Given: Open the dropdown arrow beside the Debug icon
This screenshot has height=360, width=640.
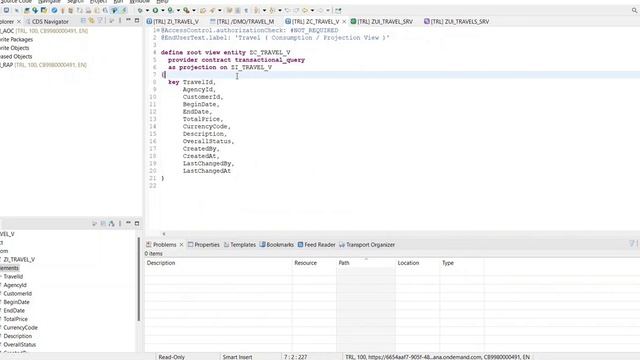Looking at the screenshot, I should (x=147, y=10).
